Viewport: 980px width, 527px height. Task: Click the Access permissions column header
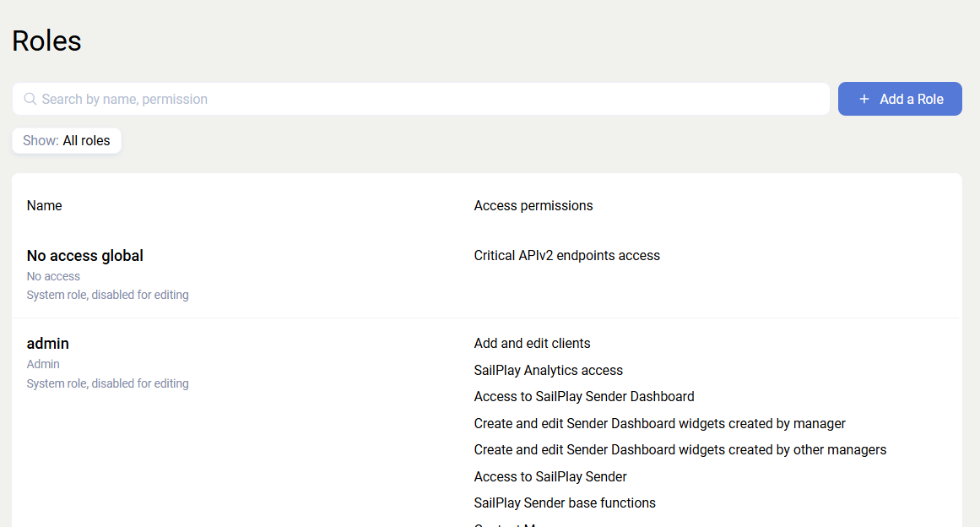[533, 205]
